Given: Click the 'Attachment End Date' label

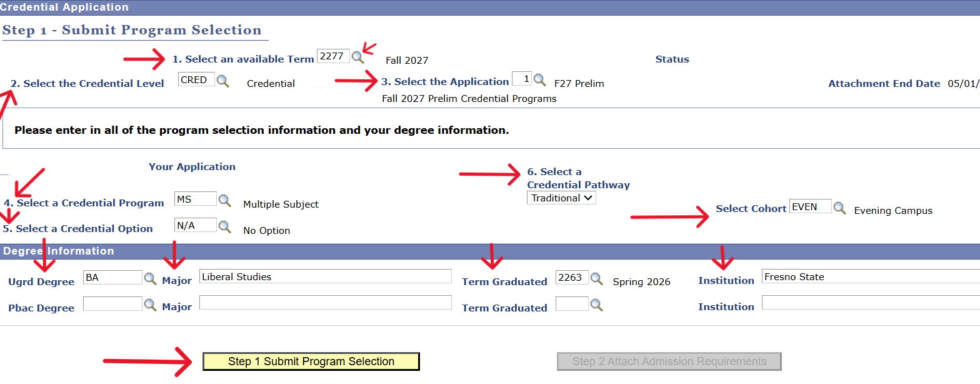Looking at the screenshot, I should (884, 84).
